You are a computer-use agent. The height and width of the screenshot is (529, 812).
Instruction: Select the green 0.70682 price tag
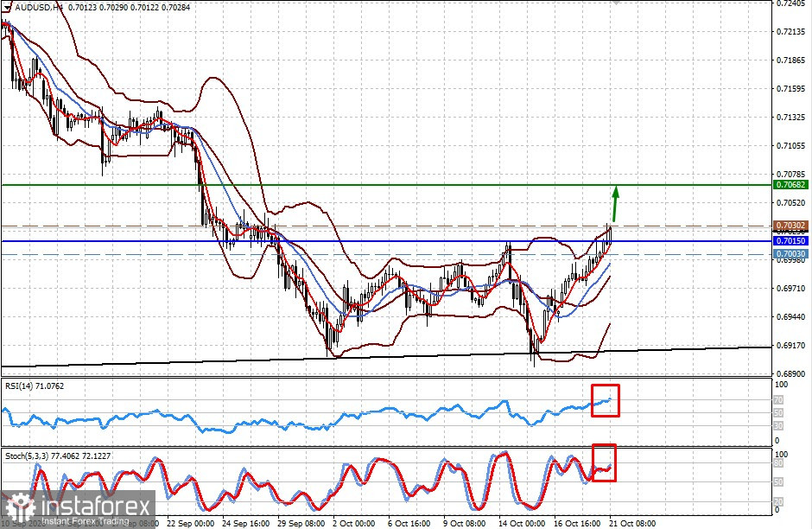790,185
